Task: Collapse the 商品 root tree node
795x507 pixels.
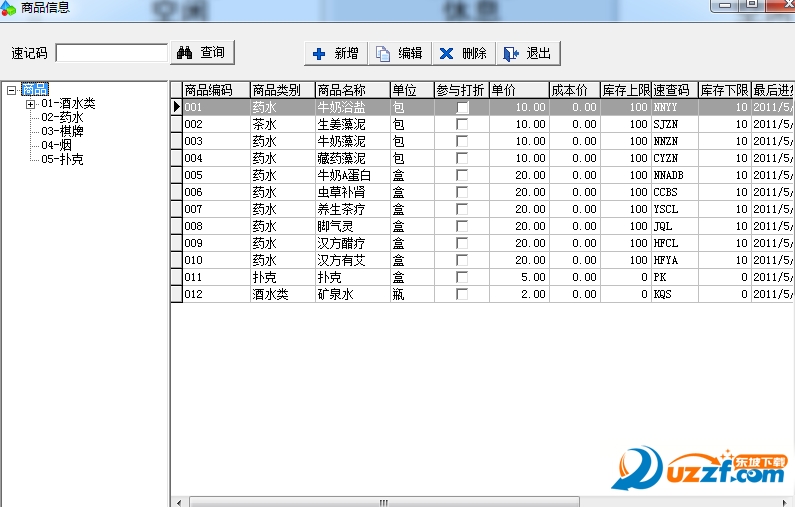Action: pos(12,90)
